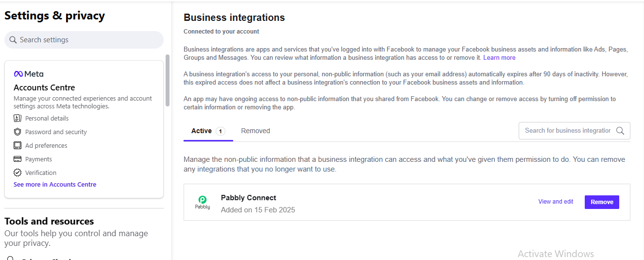The height and width of the screenshot is (260, 644).
Task: Click the Ad preferences icon
Action: point(17,145)
